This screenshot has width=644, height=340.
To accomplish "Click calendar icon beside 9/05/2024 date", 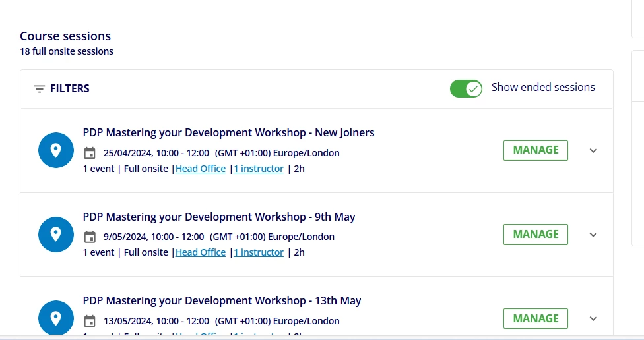I will pyautogui.click(x=90, y=237).
